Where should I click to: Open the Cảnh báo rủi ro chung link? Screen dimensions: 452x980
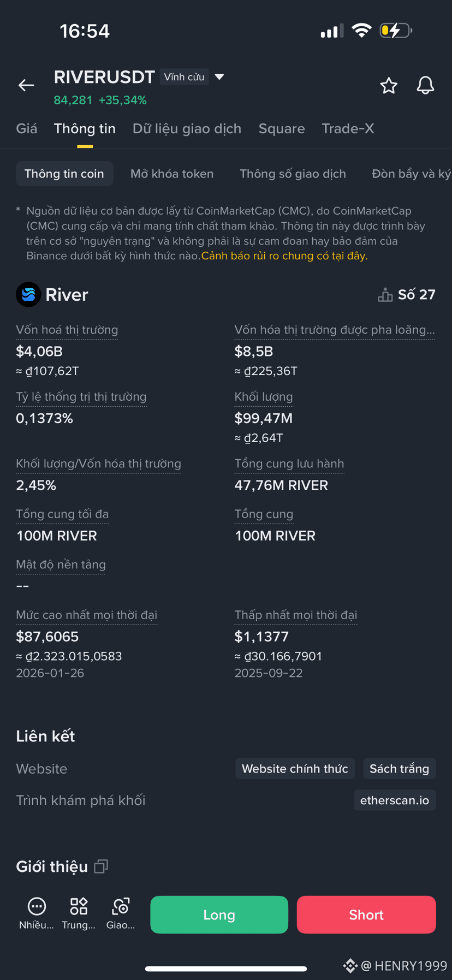[x=284, y=256]
